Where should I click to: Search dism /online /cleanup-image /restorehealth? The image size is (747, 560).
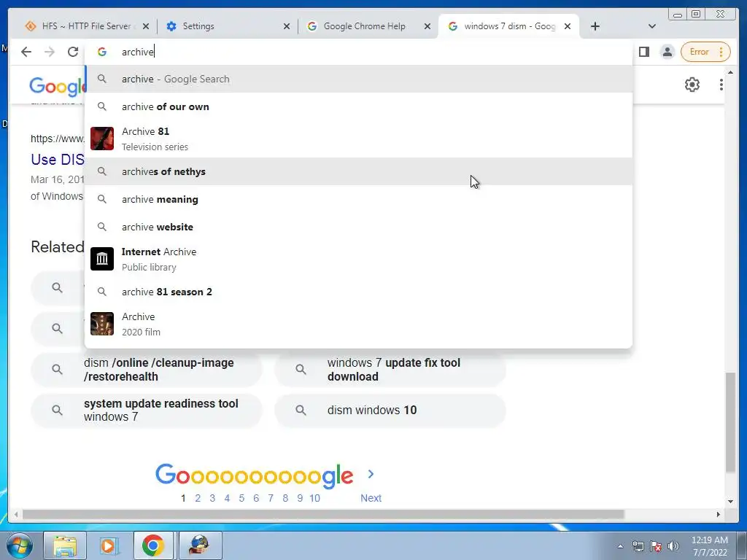[x=146, y=370]
